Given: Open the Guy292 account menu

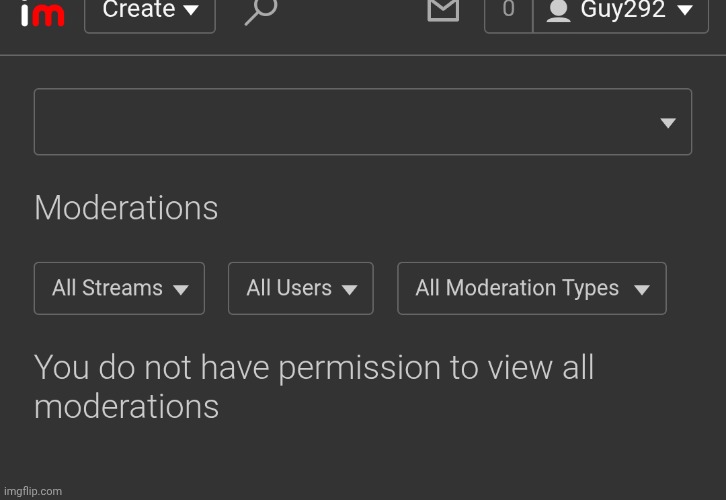Looking at the screenshot, I should (x=622, y=12).
